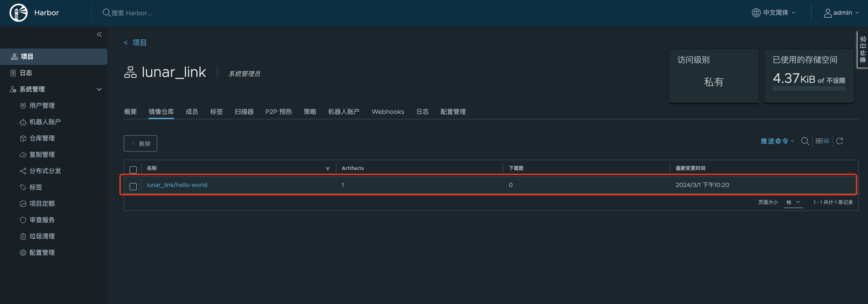Click the repository search magnifier icon
The width and height of the screenshot is (868, 304).
point(805,141)
